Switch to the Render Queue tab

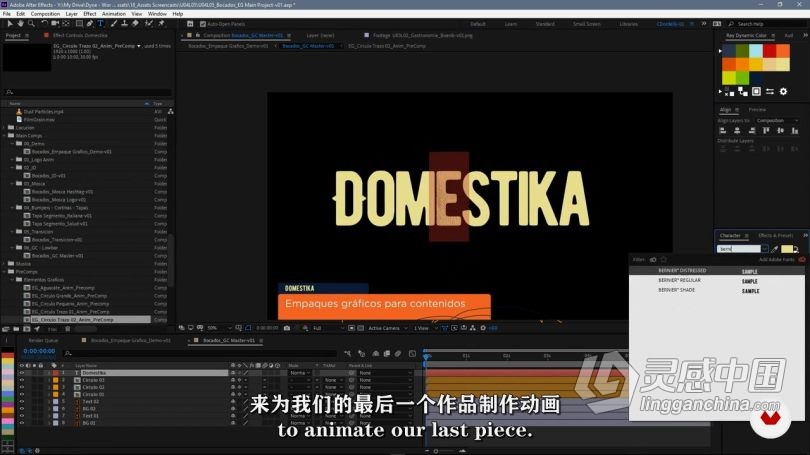tap(43, 341)
